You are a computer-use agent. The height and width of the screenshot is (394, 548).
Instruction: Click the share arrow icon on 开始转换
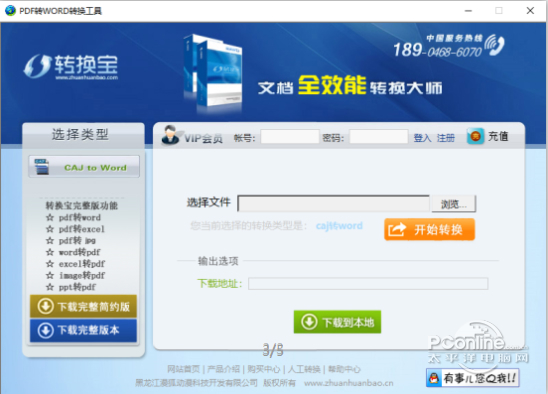[397, 230]
